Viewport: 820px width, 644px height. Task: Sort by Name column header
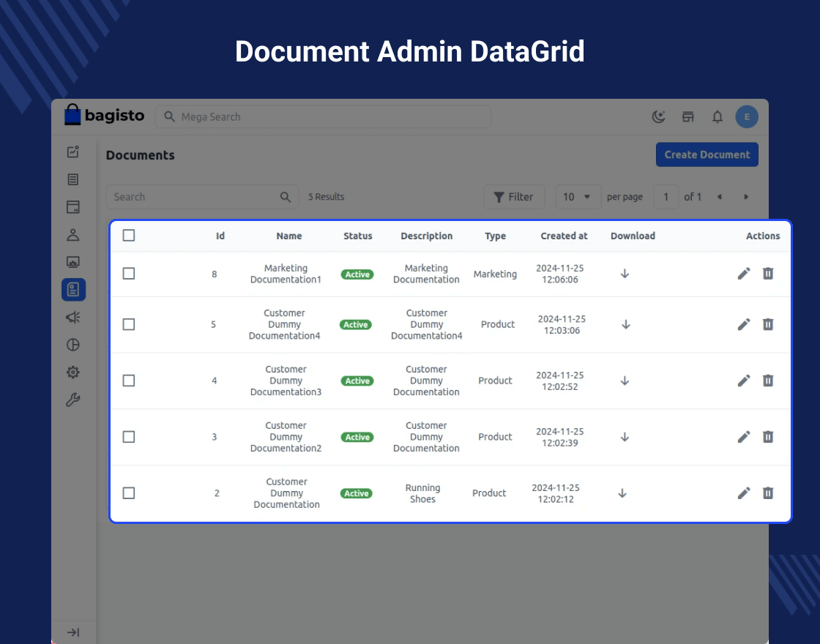click(289, 236)
